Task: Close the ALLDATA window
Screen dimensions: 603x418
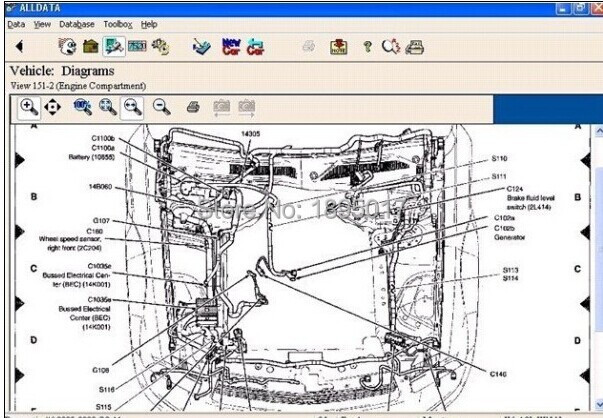Action: pyautogui.click(x=593, y=6)
